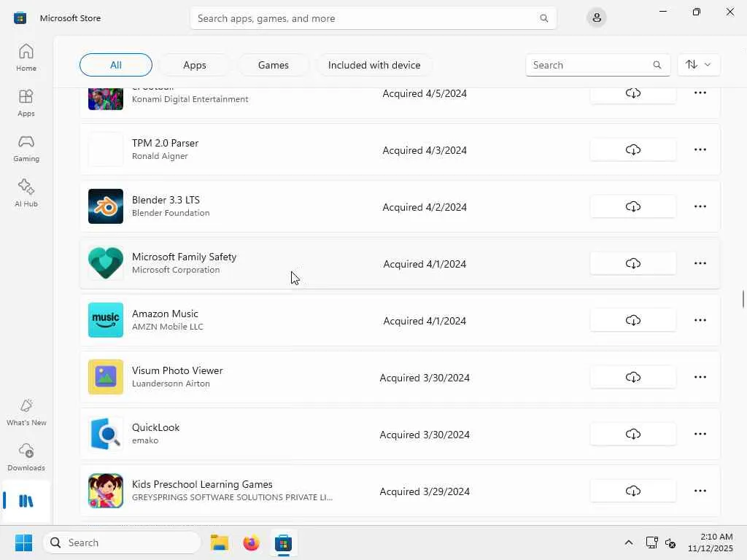Click the QuickLook app name
Image resolution: width=747 pixels, height=560 pixels.
point(156,427)
